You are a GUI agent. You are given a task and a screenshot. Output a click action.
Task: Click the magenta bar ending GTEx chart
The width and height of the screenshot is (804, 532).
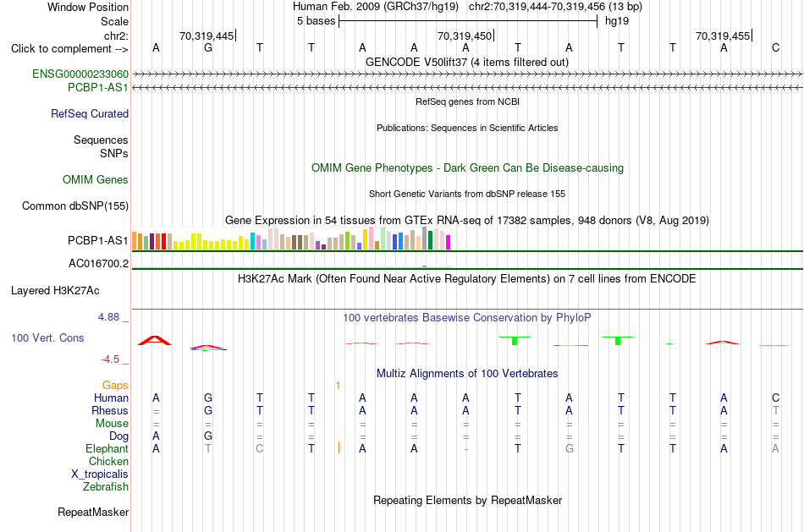pos(448,242)
